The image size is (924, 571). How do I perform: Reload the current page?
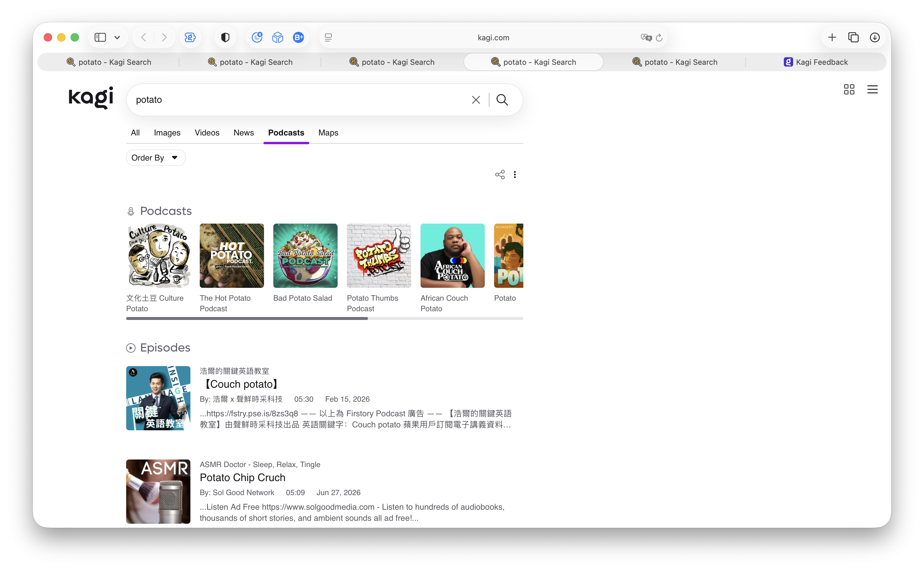click(x=659, y=37)
